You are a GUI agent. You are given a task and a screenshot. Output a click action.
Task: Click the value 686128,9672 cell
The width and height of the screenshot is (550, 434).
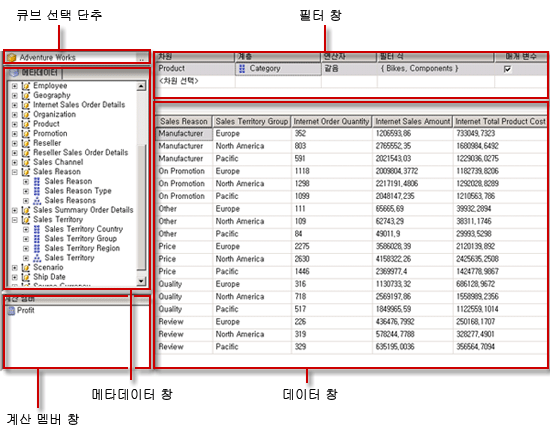coord(500,284)
